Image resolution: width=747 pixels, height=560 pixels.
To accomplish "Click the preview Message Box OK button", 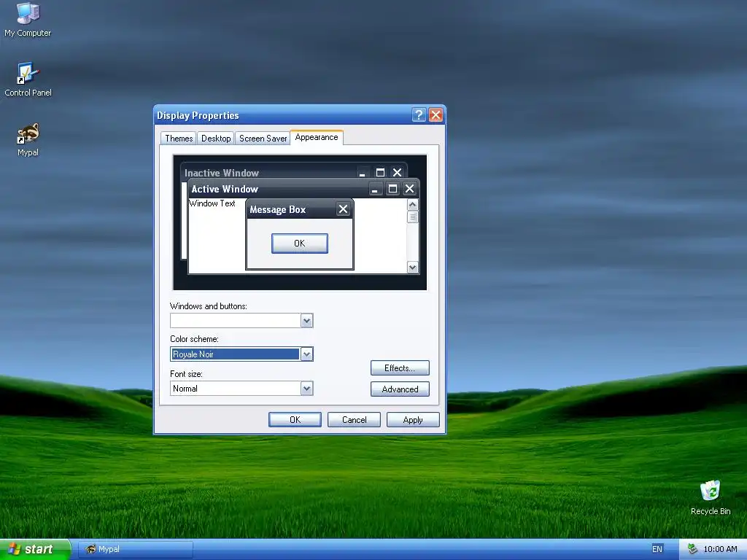I will (299, 244).
